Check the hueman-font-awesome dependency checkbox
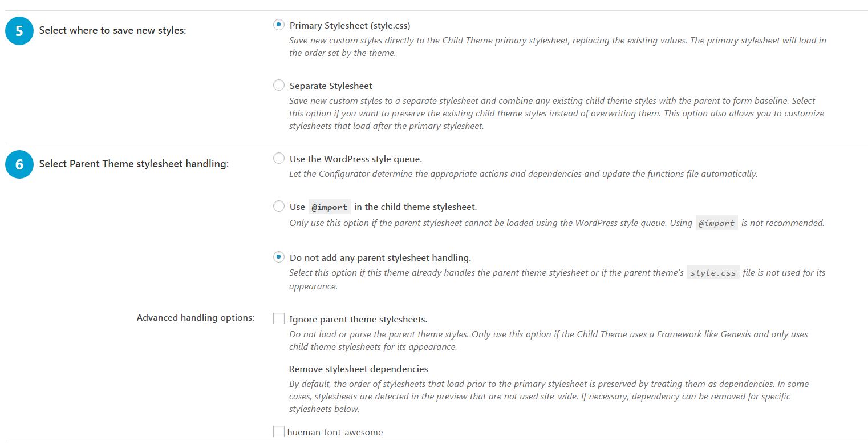 pyautogui.click(x=279, y=432)
